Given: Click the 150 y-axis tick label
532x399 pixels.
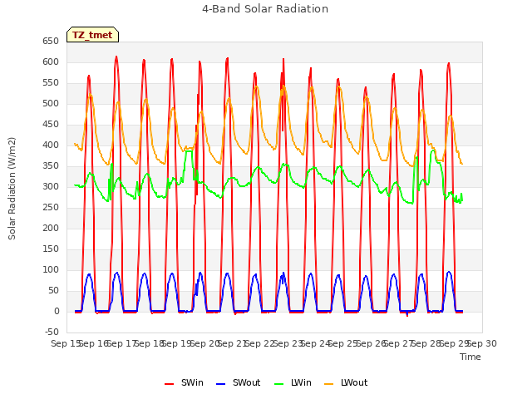Looking at the screenshot, I should click(51, 249).
